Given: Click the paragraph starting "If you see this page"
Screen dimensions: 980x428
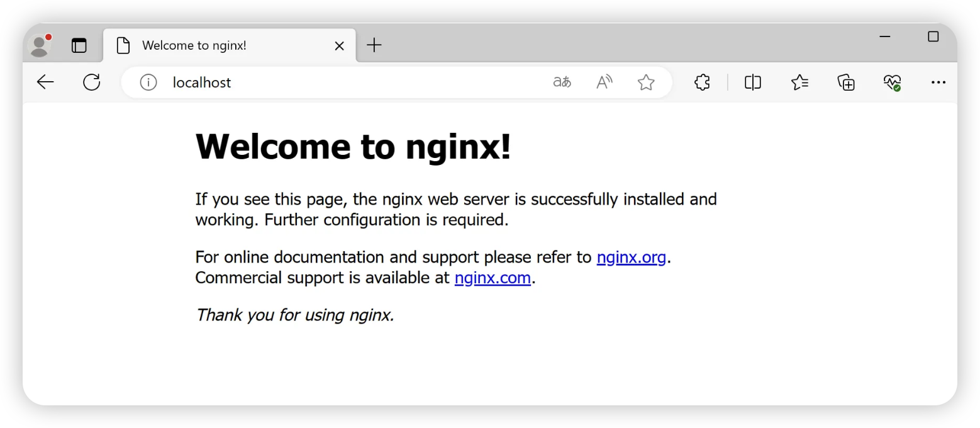Looking at the screenshot, I should 456,209.
